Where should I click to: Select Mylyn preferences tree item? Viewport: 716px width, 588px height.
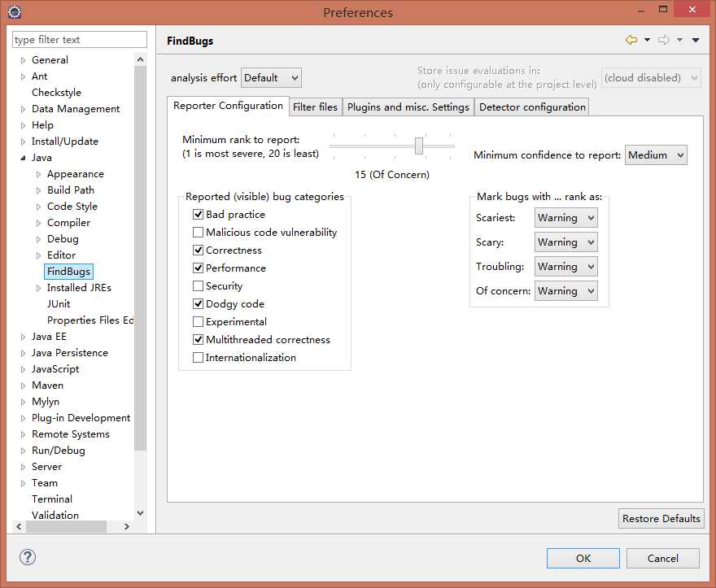click(x=46, y=402)
